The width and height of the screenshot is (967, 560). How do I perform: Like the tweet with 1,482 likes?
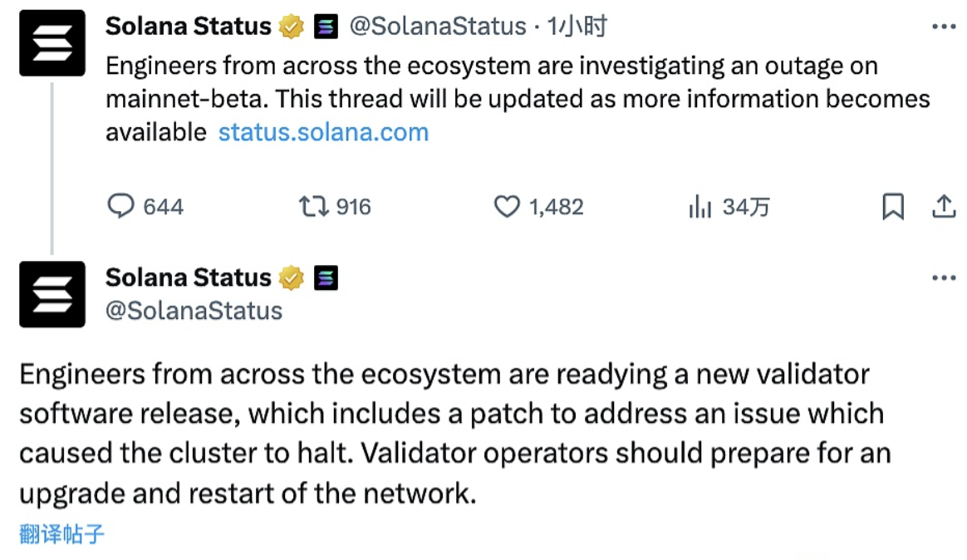(507, 206)
